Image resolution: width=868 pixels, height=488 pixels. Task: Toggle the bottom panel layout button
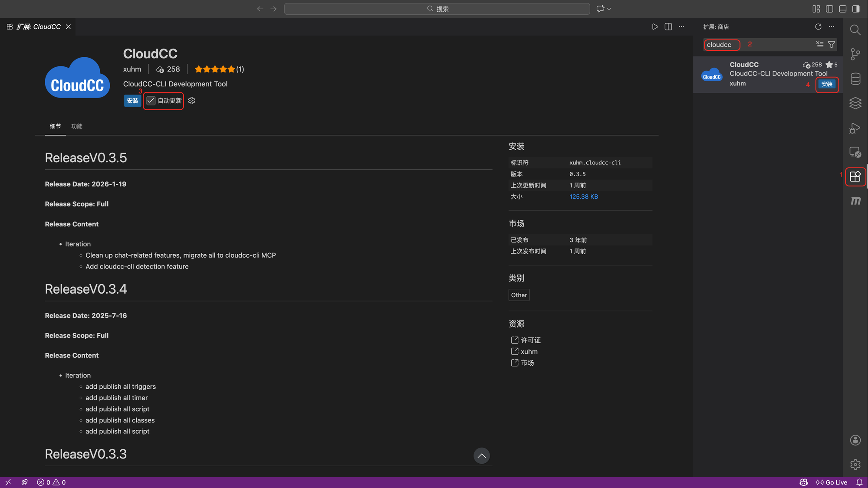point(843,9)
